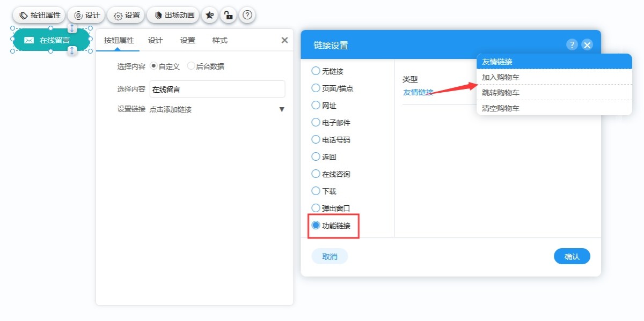Click the 取消 button
Image resolution: width=644 pixels, height=321 pixels.
(x=330, y=256)
